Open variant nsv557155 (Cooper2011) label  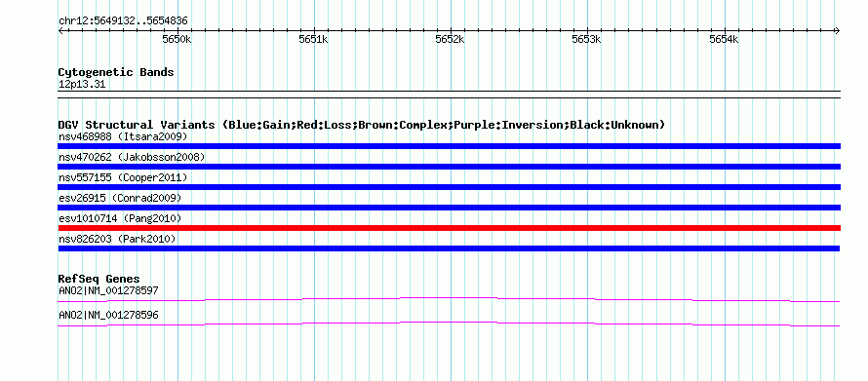(x=123, y=177)
